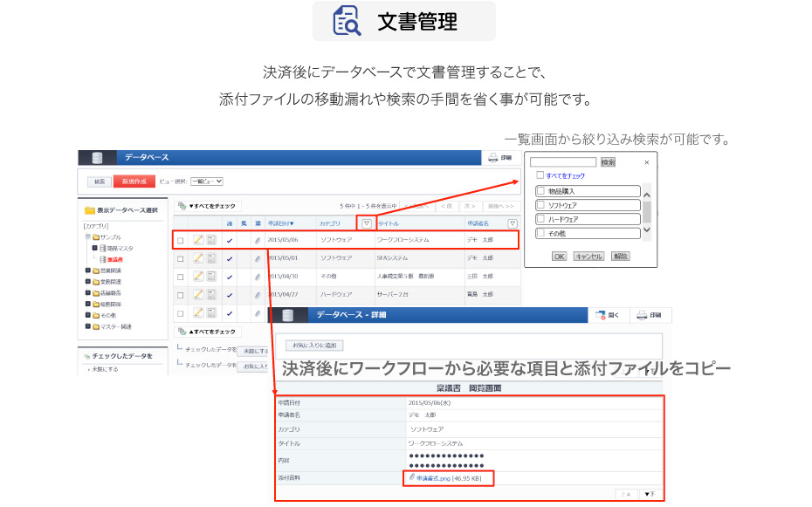Click the edit pencil icon in the first row

tap(198, 240)
